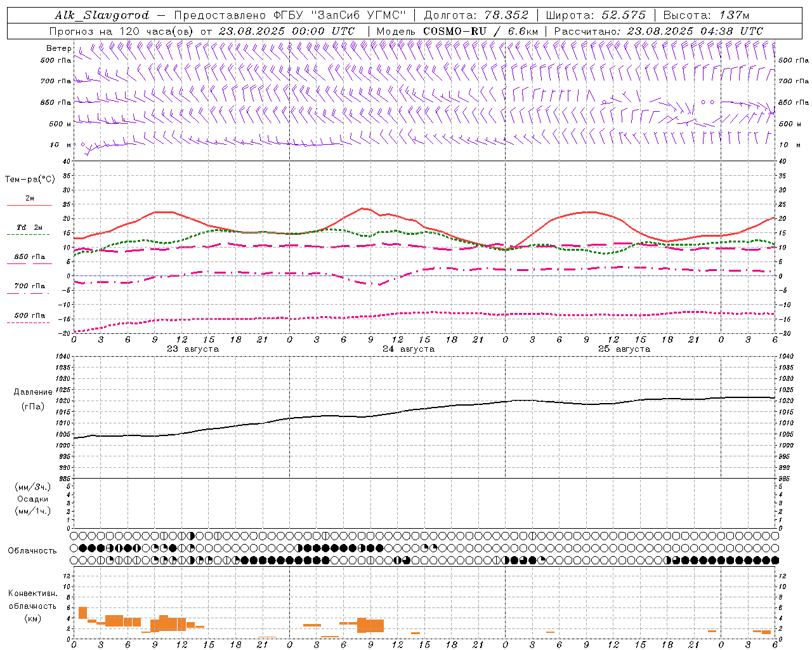The width and height of the screenshot is (812, 650).
Task: Click the Конвективн. label
Action: (33, 594)
